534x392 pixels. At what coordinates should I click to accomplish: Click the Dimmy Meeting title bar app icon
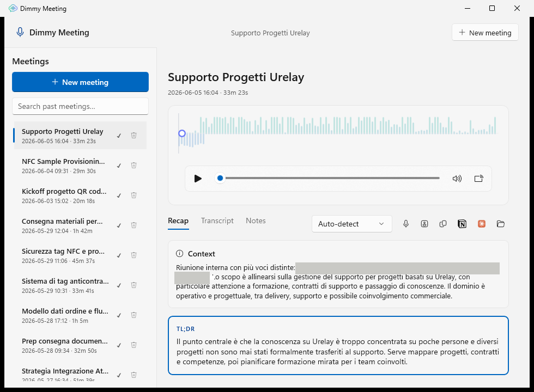click(13, 9)
